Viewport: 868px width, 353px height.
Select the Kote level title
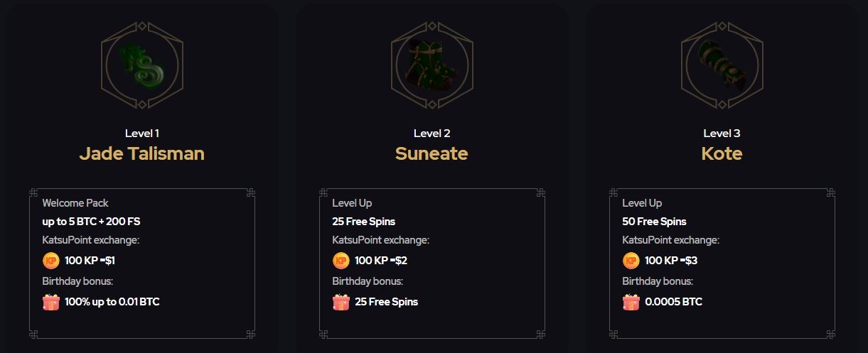point(722,153)
